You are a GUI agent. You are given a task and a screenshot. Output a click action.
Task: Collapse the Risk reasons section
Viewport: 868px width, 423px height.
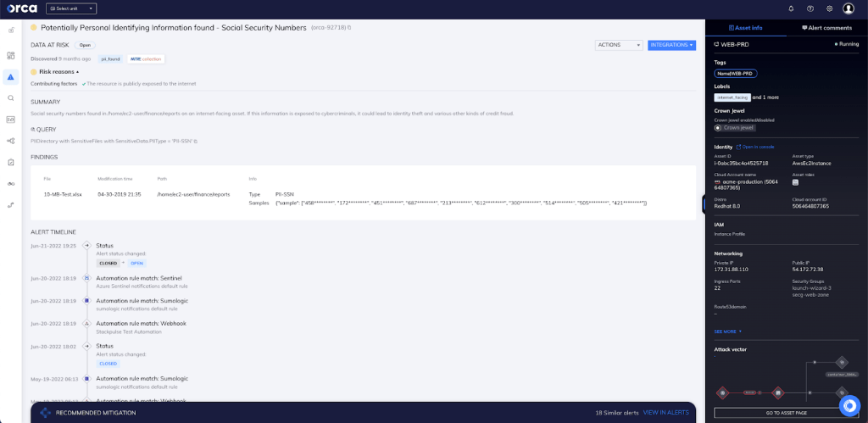tap(78, 72)
